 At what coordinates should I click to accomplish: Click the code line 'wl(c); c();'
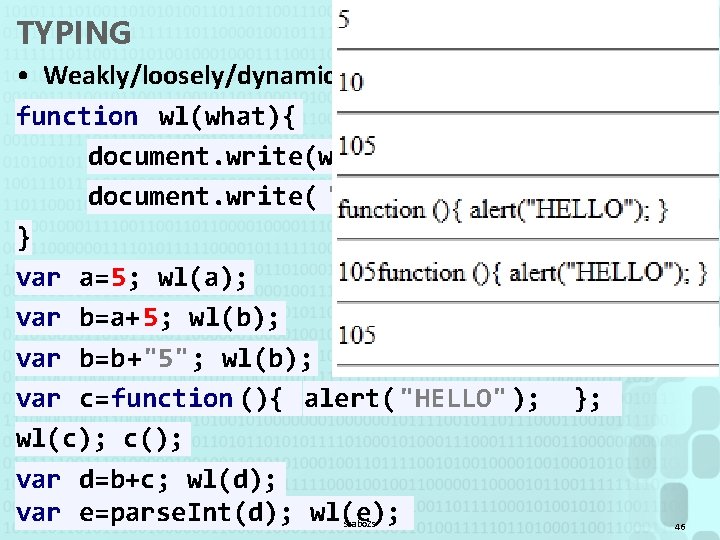[x=99, y=439]
